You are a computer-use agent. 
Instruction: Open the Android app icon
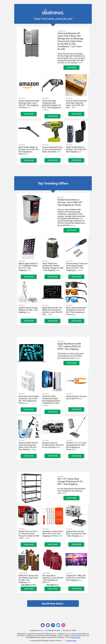(48, 625)
